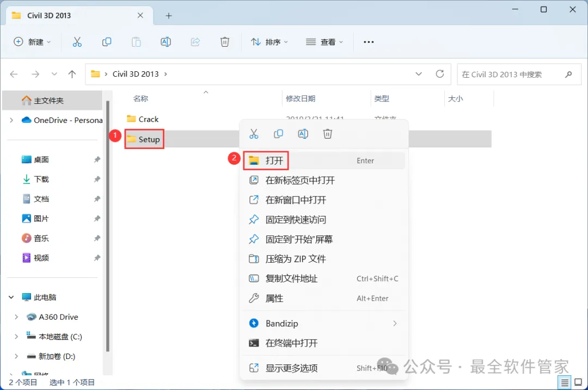Add a new tab with the plus button
Screen dimensions: 588x390
coord(169,16)
